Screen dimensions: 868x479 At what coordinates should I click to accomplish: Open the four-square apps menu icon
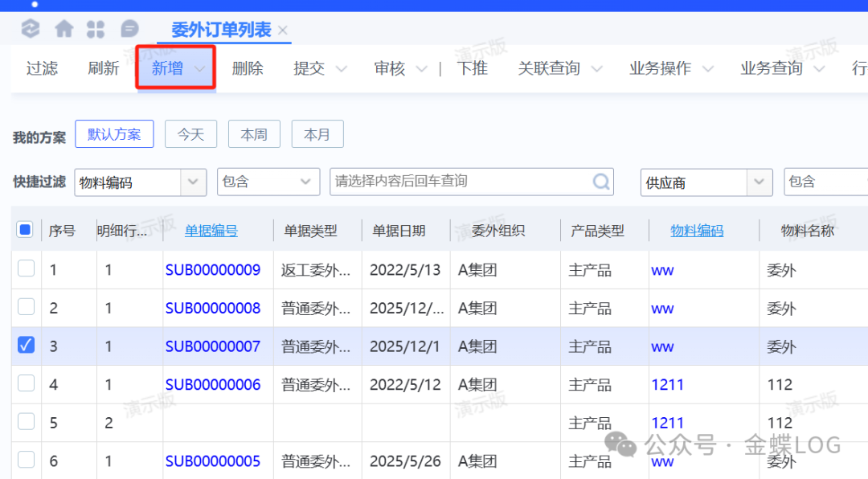pyautogui.click(x=96, y=30)
